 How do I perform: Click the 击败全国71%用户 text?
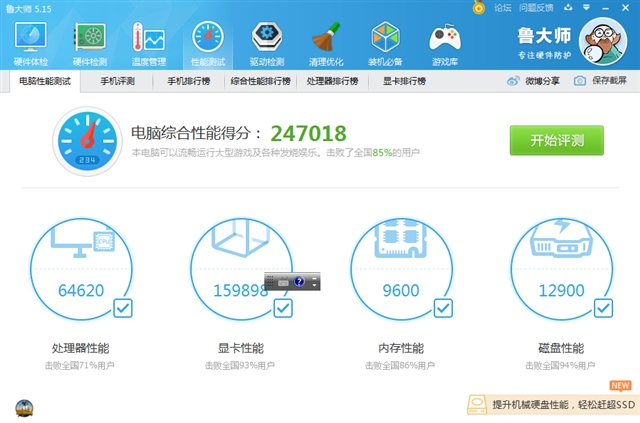coord(80,365)
